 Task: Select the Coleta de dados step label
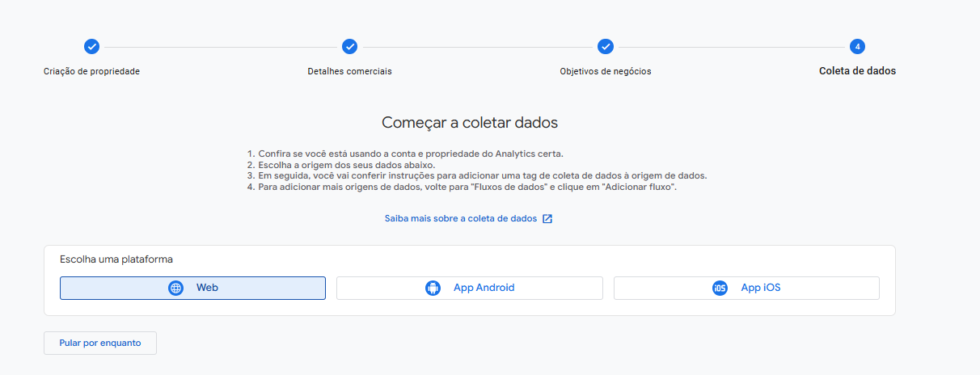click(x=857, y=71)
